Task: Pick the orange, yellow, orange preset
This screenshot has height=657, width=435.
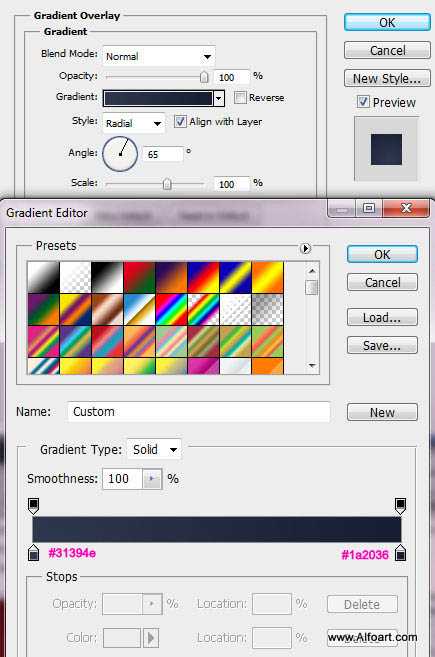Action: click(267, 277)
